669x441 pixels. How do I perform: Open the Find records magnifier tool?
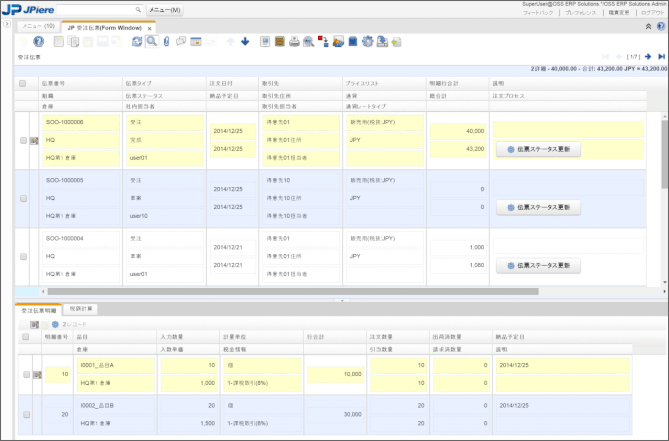(151, 41)
